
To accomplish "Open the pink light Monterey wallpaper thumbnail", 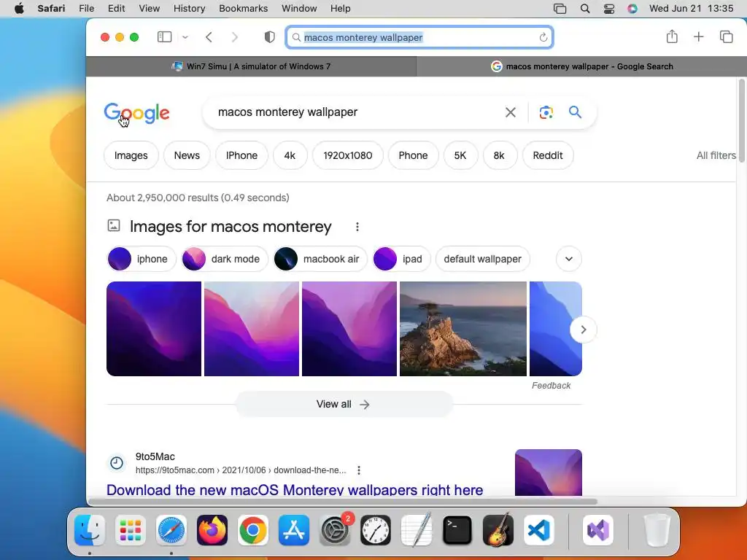I will pos(252,329).
